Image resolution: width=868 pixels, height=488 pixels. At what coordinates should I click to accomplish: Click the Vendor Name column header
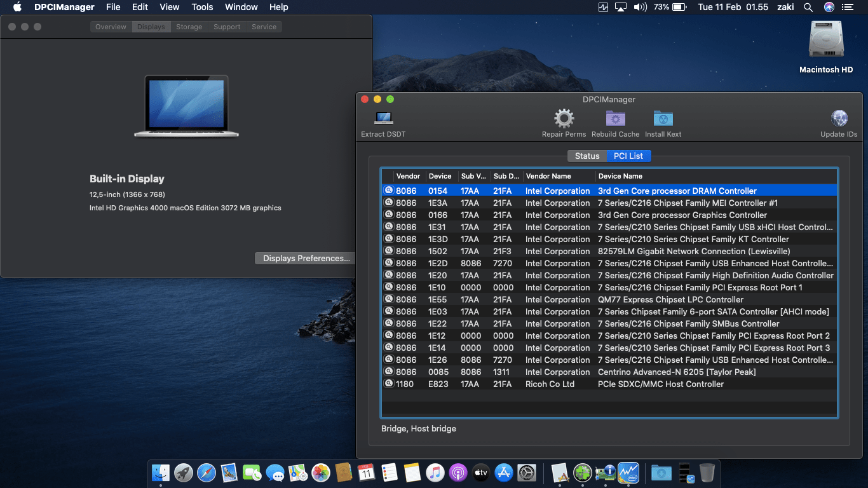560,176
